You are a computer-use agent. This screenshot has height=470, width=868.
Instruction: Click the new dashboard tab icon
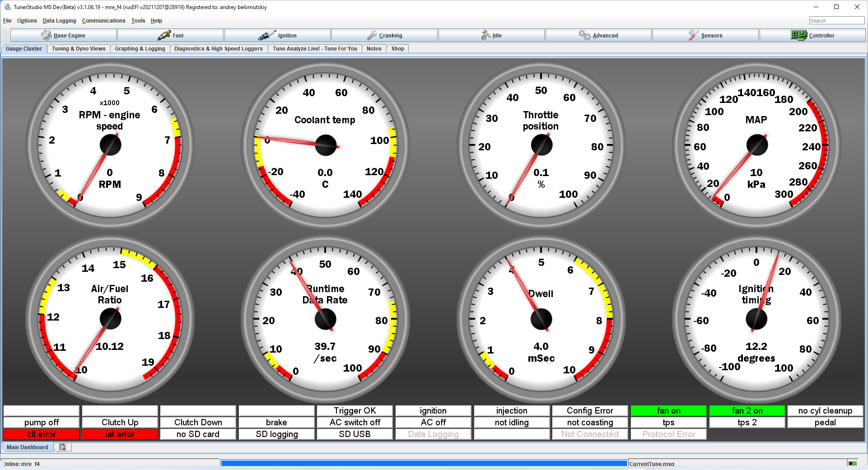point(62,447)
